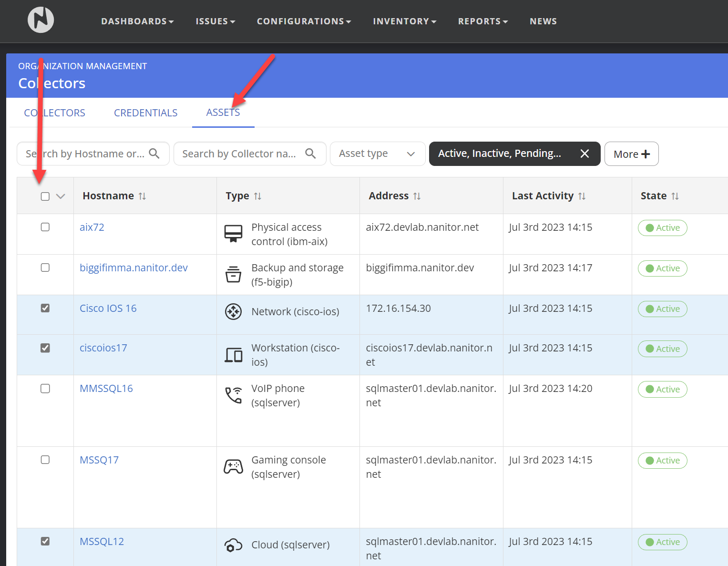Uncheck the Cisco IOS 16 row checkbox
728x566 pixels.
pos(45,308)
